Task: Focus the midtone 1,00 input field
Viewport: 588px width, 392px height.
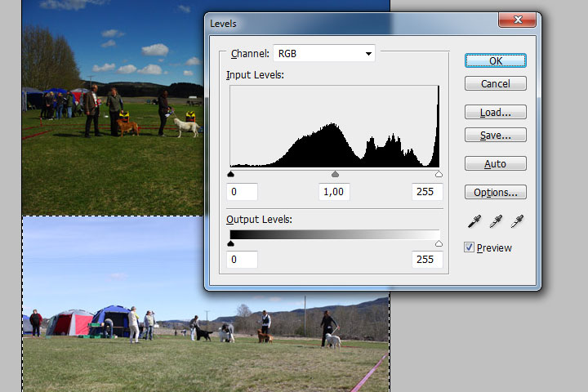Action: [x=333, y=192]
